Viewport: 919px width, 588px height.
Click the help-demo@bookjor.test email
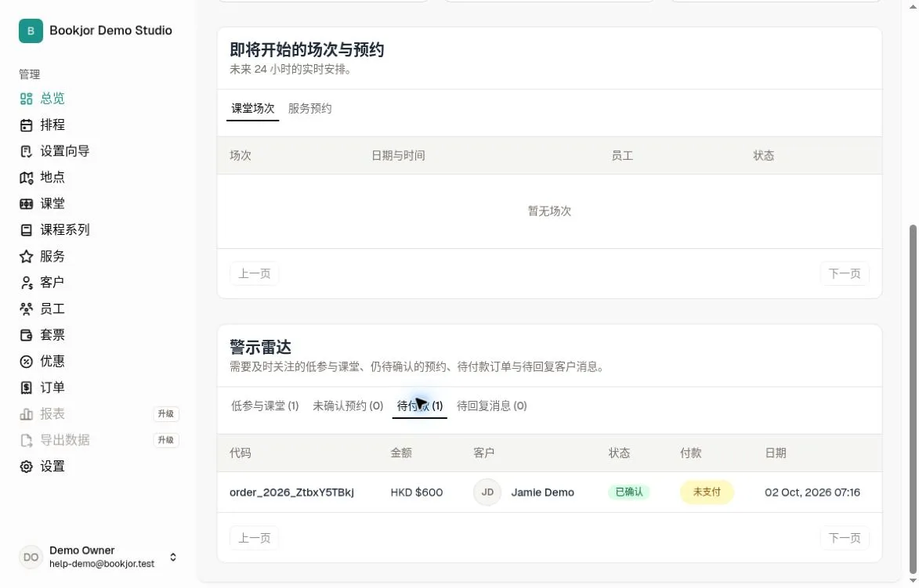pos(102,564)
